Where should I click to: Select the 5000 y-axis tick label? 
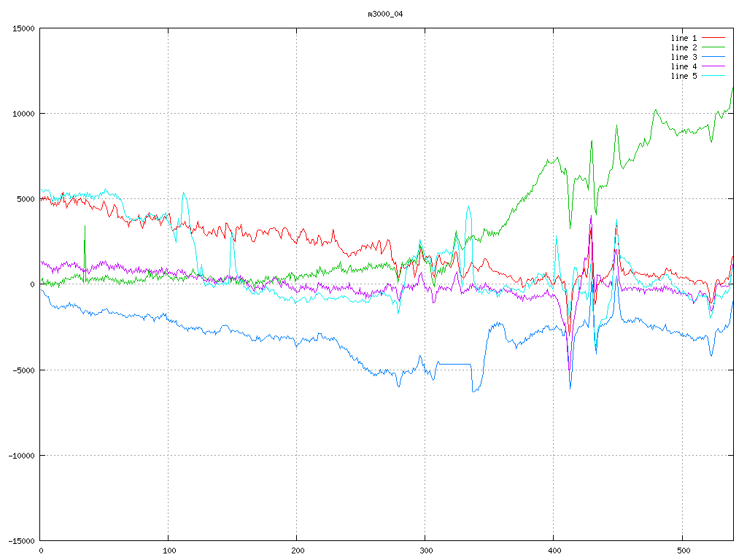tap(25, 199)
